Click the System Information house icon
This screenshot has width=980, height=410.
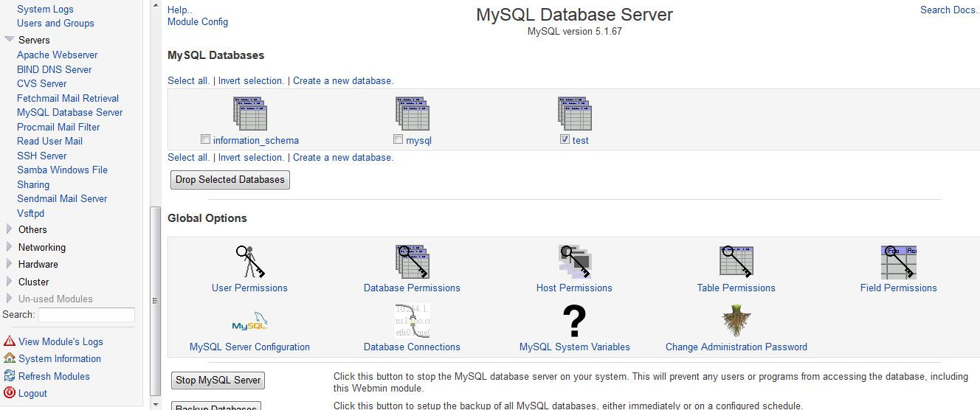(10, 358)
